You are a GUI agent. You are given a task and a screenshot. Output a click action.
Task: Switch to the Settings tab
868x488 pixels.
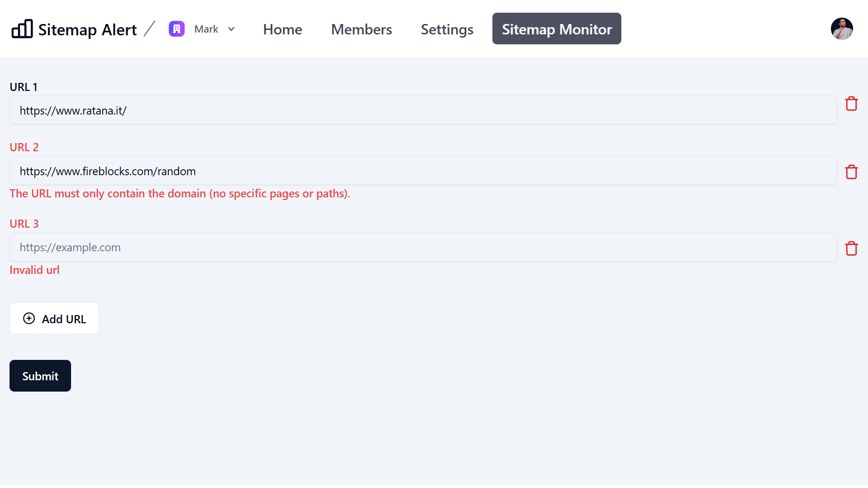click(447, 29)
